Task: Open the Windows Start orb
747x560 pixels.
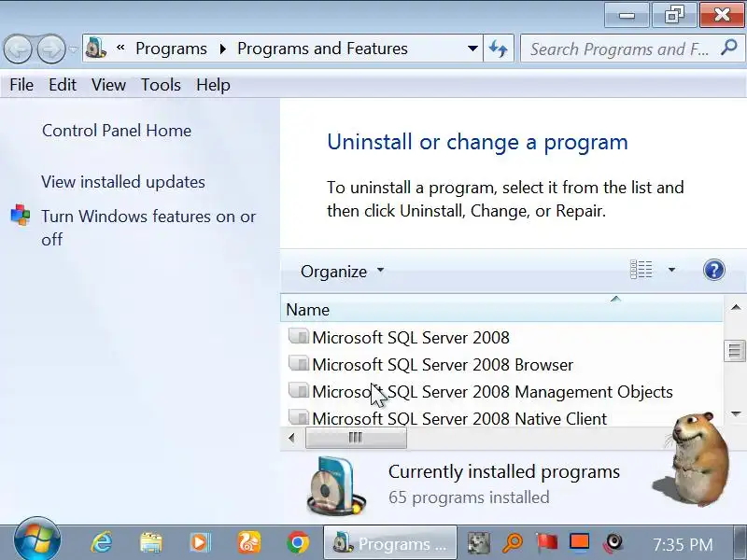Action: click(37, 541)
